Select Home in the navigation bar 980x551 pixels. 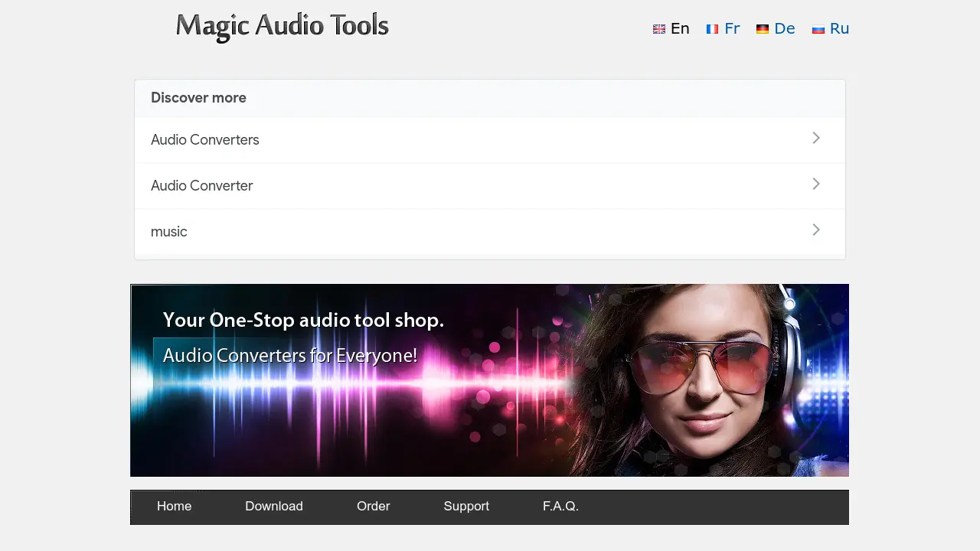[174, 506]
